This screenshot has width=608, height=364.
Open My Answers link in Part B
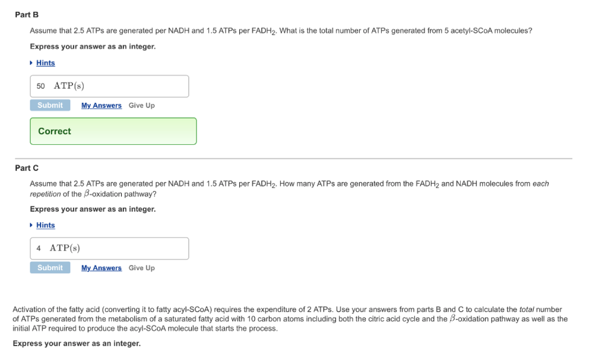[101, 105]
